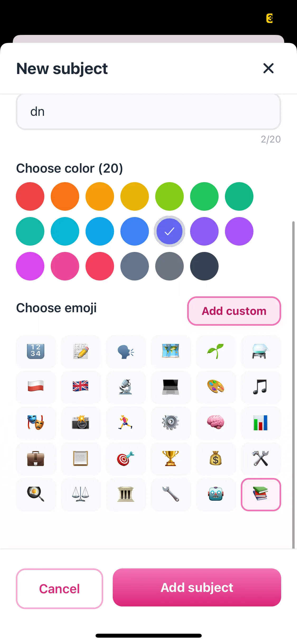Choose the lime green color

coord(169,196)
